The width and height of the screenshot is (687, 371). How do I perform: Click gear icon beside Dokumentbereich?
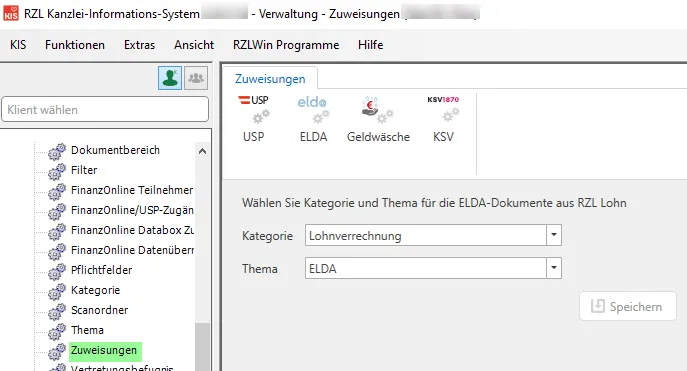pos(57,152)
